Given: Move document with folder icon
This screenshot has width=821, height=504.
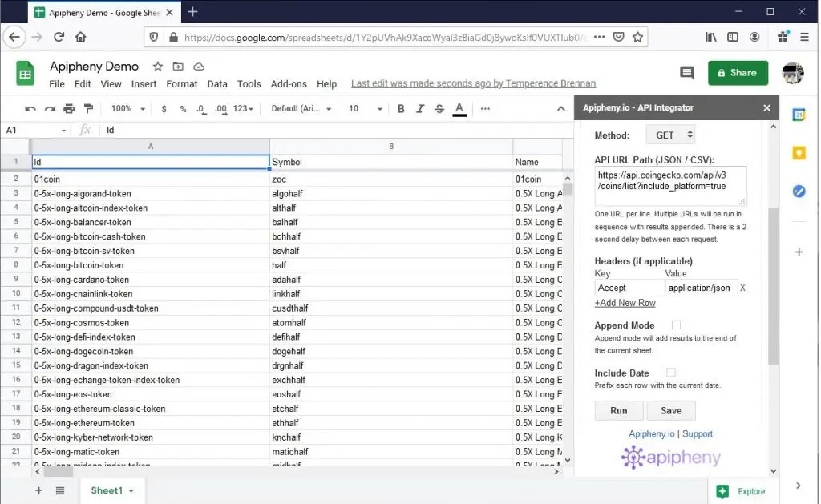Looking at the screenshot, I should 178,67.
